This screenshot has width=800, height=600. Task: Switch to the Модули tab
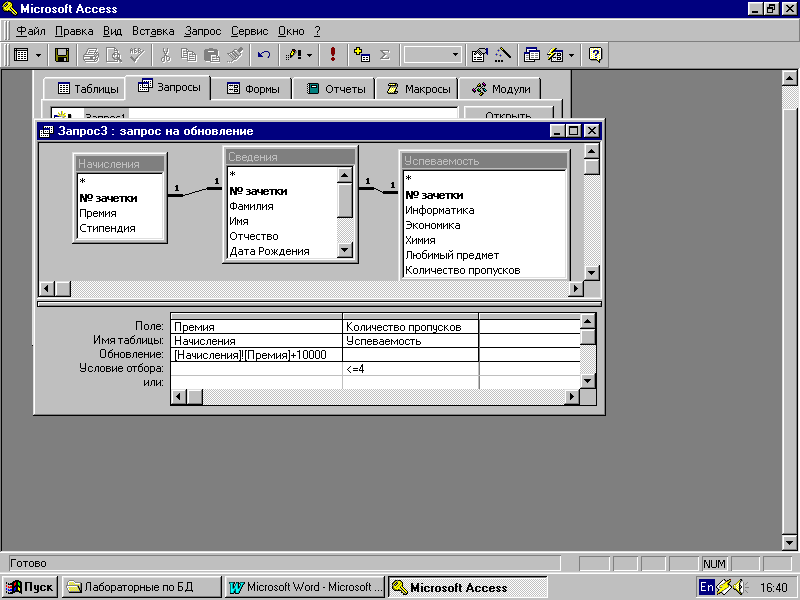coord(501,89)
